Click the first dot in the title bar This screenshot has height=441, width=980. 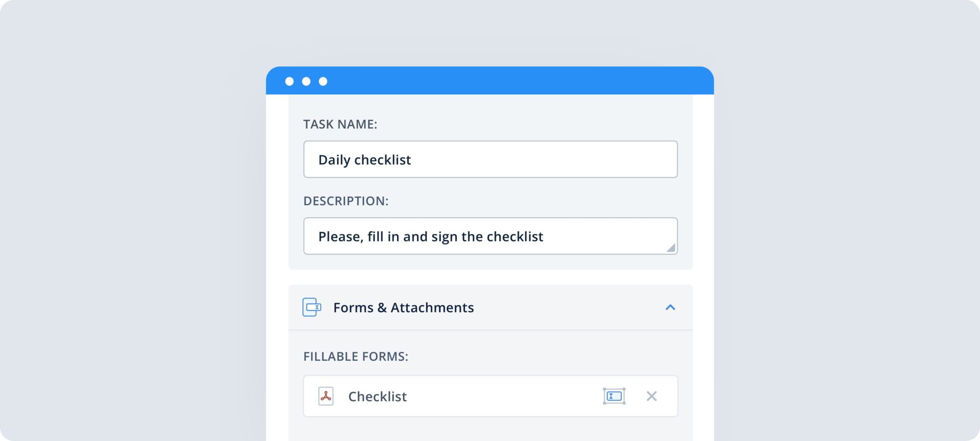[x=290, y=81]
